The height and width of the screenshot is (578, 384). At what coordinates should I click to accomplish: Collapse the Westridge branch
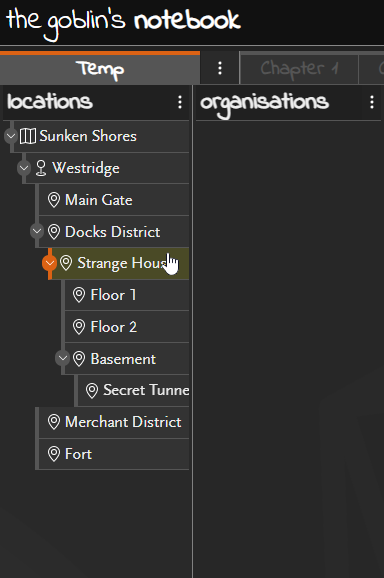[x=24, y=168]
